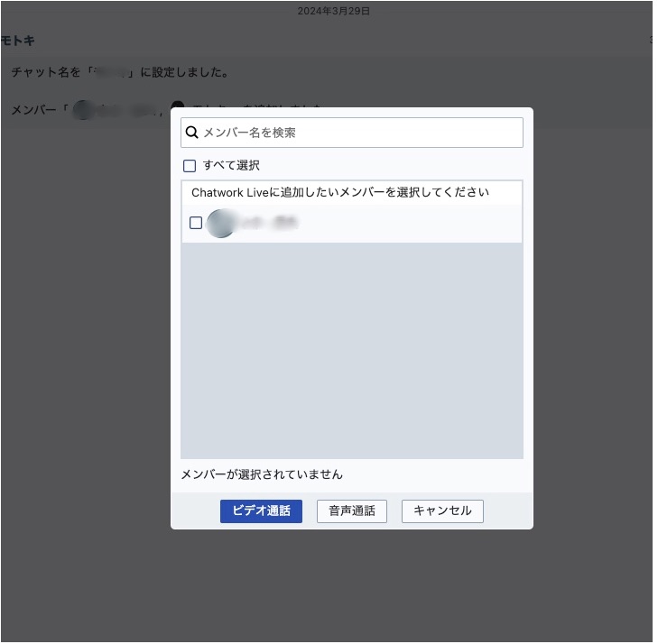Image resolution: width=658 pixels, height=644 pixels.
Task: Click the モトキ sender name in the chat
Action: (x=18, y=41)
